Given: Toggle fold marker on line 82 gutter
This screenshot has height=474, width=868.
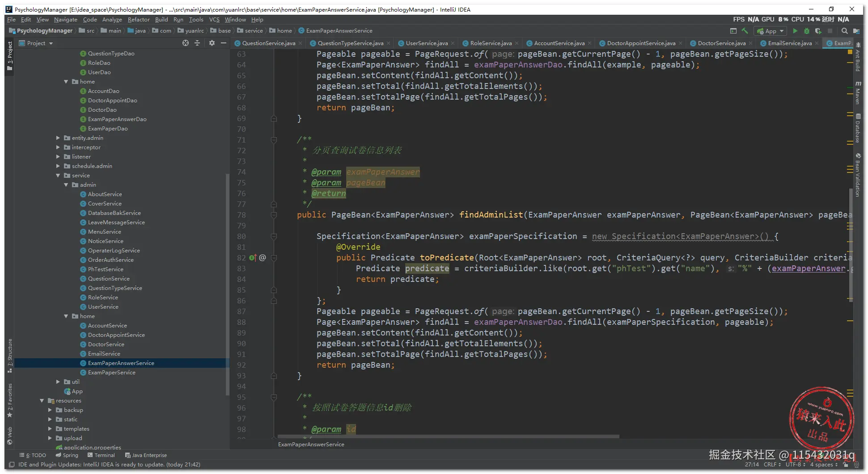Looking at the screenshot, I should pos(274,258).
